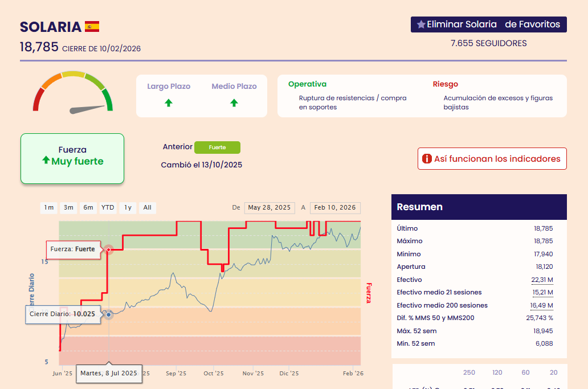Click the Fuerza point marker on red line
The height and width of the screenshot is (389, 588).
[109, 249]
